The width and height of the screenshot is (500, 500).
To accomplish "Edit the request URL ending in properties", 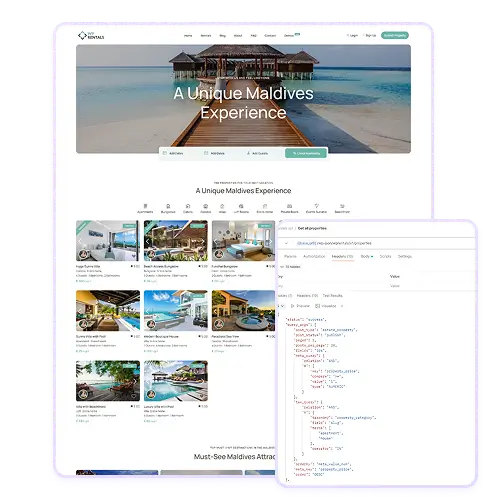I will (334, 243).
